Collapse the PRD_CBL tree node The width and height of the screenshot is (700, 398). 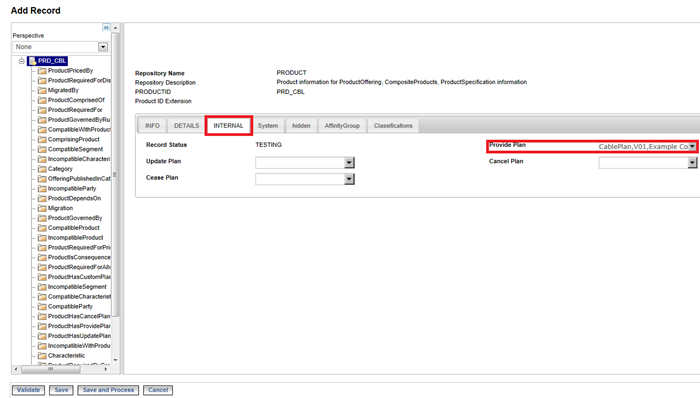pyautogui.click(x=21, y=61)
